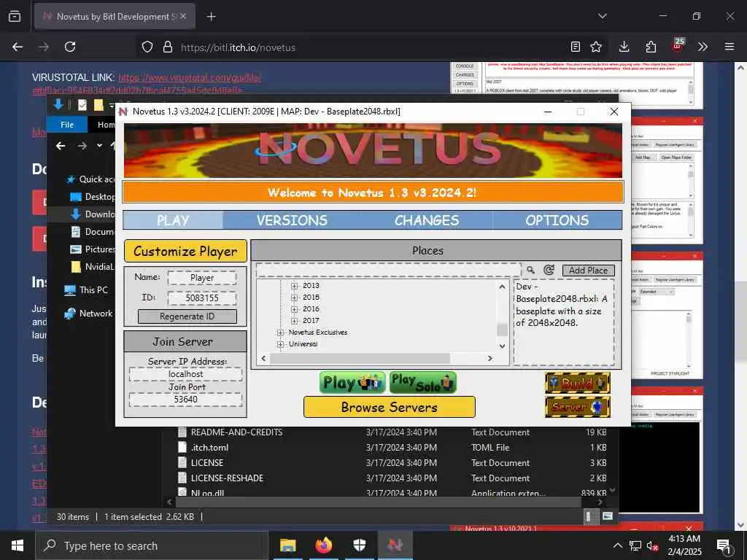Screen dimensions: 747x560
Task: Click the Firefox back navigation arrow
Action: 18,47
